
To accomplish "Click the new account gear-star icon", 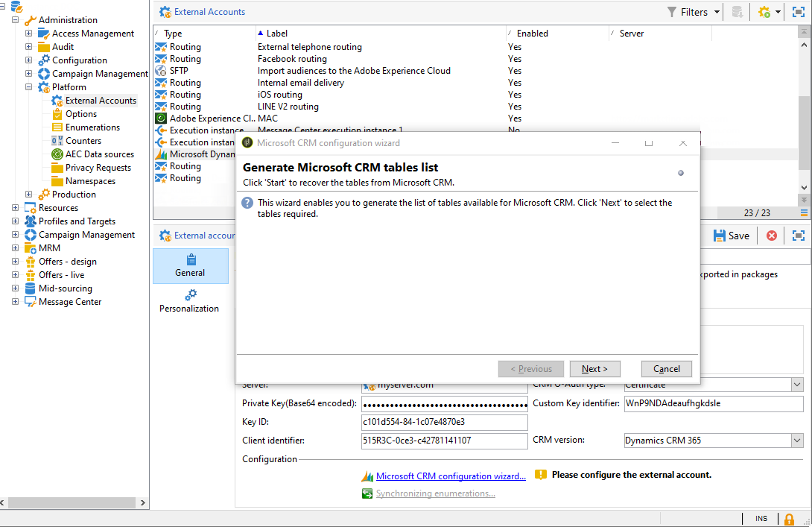I will (764, 12).
